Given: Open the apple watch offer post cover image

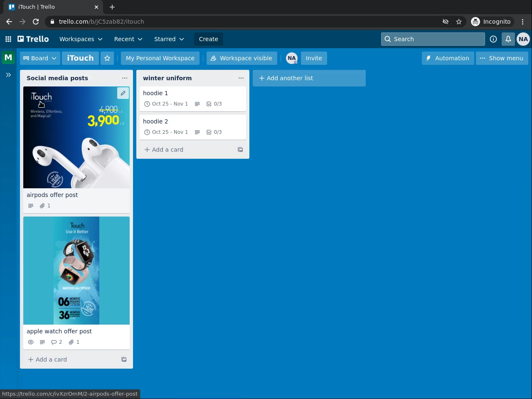Looking at the screenshot, I should 76,271.
